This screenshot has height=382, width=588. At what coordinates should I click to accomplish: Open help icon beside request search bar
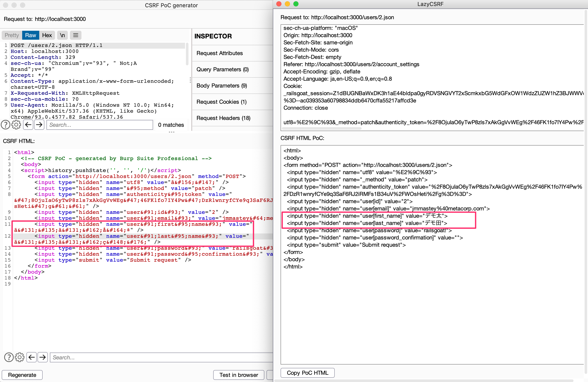5,125
